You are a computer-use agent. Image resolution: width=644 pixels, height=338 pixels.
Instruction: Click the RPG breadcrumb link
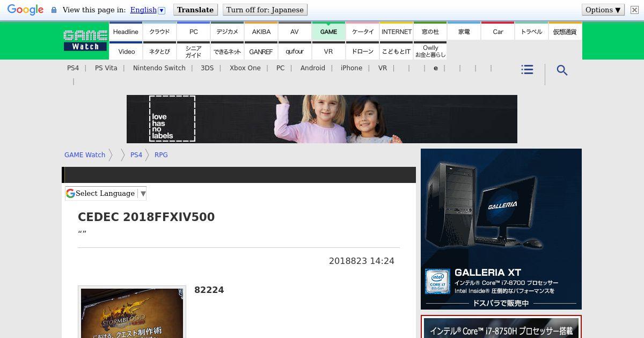click(161, 155)
